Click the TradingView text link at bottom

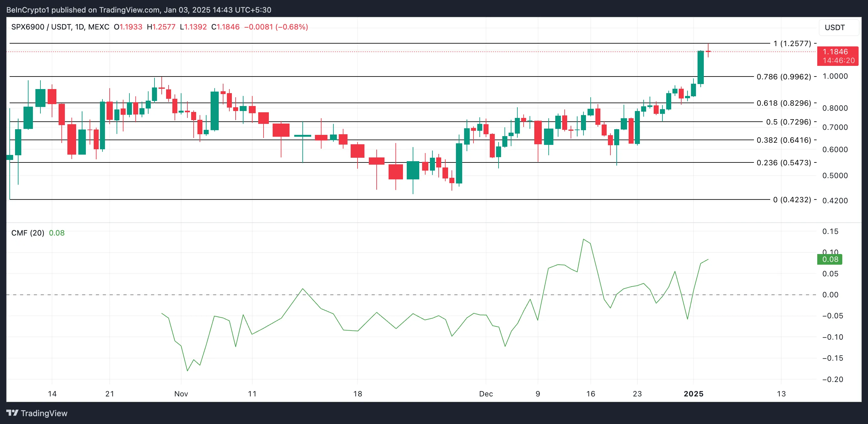pos(44,413)
